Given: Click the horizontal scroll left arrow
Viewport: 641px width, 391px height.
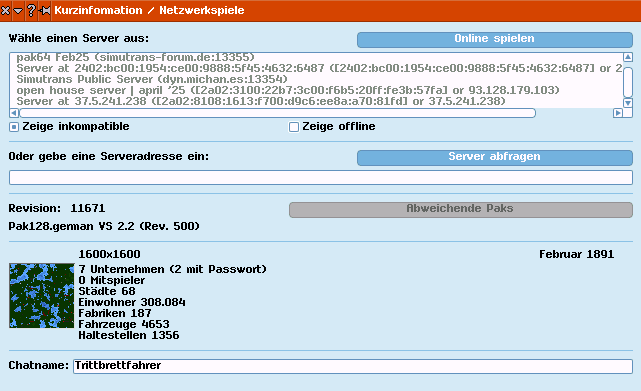Looking at the screenshot, I should point(14,113).
